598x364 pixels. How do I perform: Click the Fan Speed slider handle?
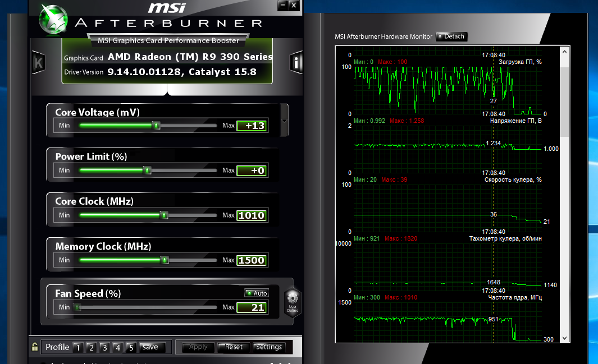tap(78, 307)
